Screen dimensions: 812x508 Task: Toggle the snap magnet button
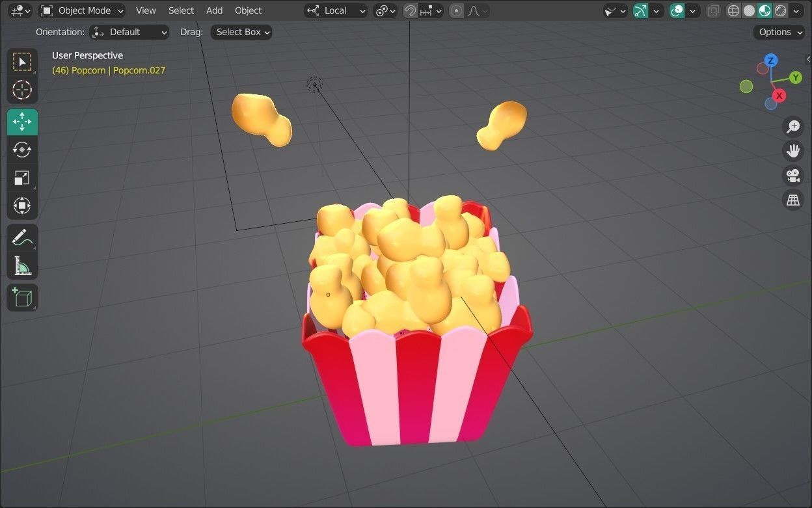(410, 10)
